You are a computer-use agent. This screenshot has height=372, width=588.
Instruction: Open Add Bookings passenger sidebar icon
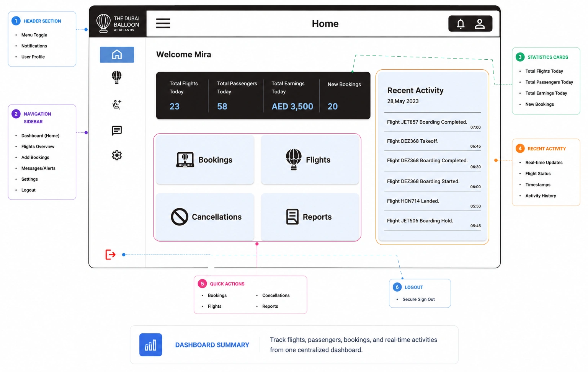tap(117, 104)
